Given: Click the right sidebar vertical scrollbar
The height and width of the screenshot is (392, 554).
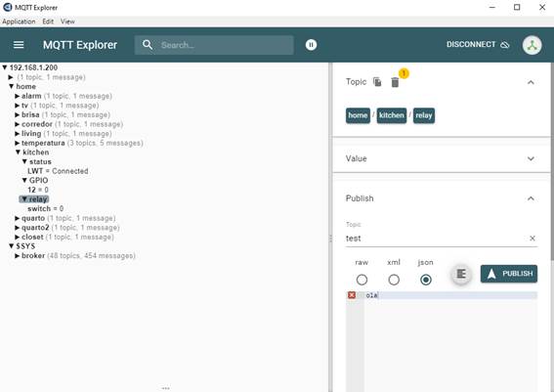Looking at the screenshot, I should coord(552,162).
